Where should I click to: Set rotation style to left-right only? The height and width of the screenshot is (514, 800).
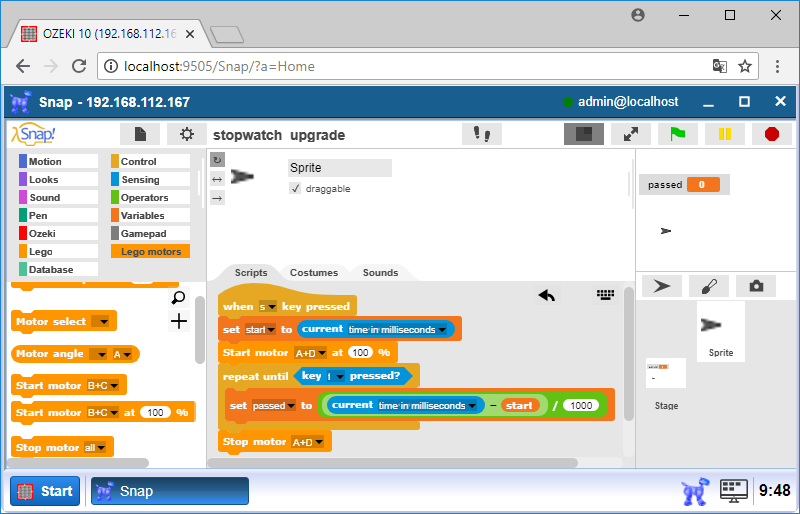click(x=217, y=179)
